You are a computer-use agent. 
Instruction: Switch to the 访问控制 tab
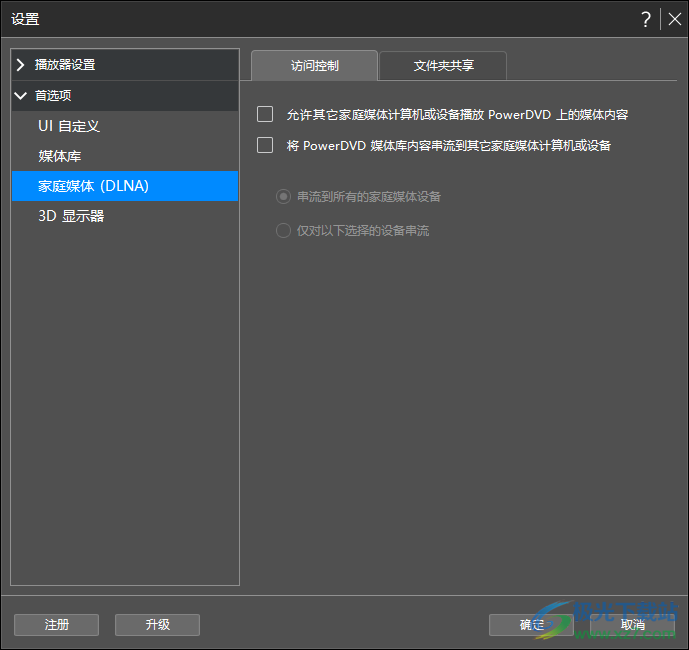315,65
